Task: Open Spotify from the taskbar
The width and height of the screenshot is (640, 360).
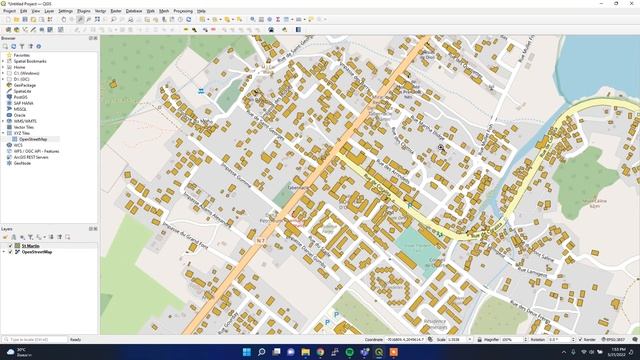Action: tap(349, 352)
